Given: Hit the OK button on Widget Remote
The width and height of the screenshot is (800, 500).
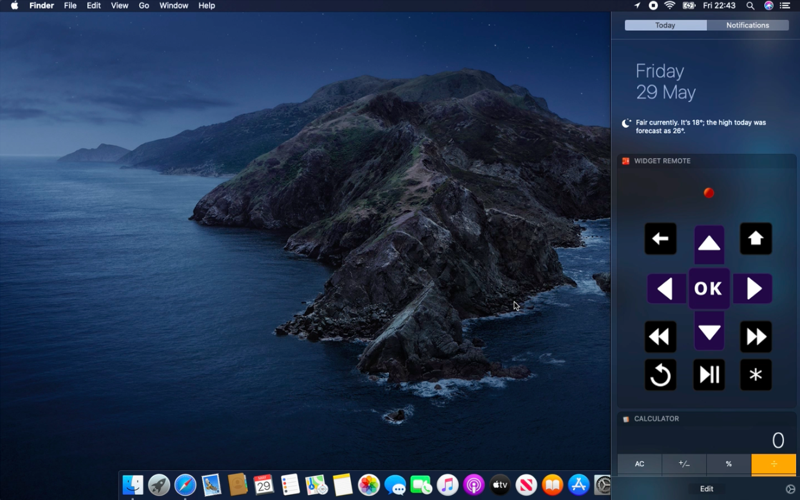Looking at the screenshot, I should point(709,289).
